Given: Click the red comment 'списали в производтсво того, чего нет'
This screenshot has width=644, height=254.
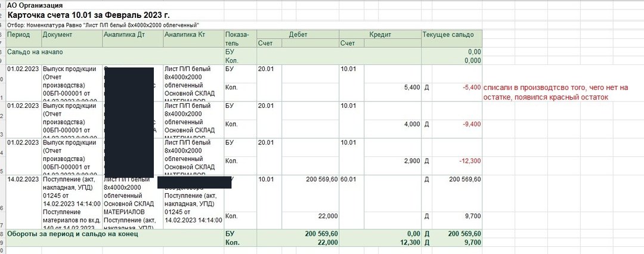Looking at the screenshot, I should click(556, 92).
